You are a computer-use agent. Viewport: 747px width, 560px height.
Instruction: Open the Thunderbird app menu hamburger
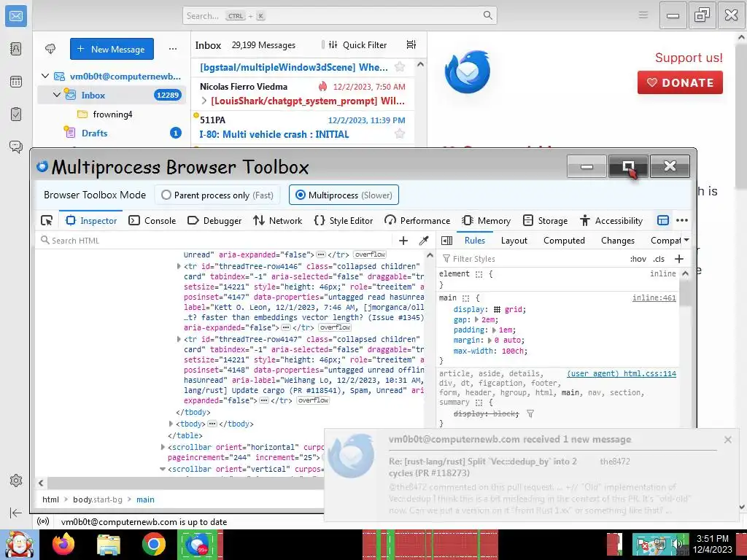643,15
